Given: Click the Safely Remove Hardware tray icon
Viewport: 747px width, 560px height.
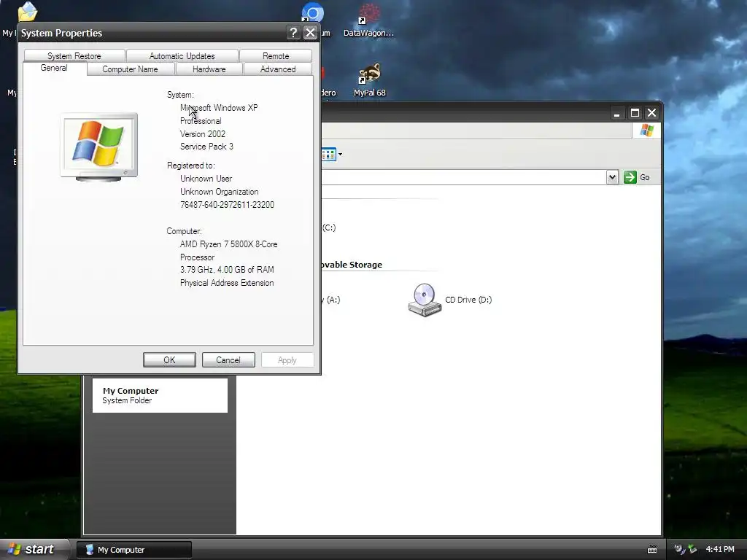Looking at the screenshot, I should (692, 550).
